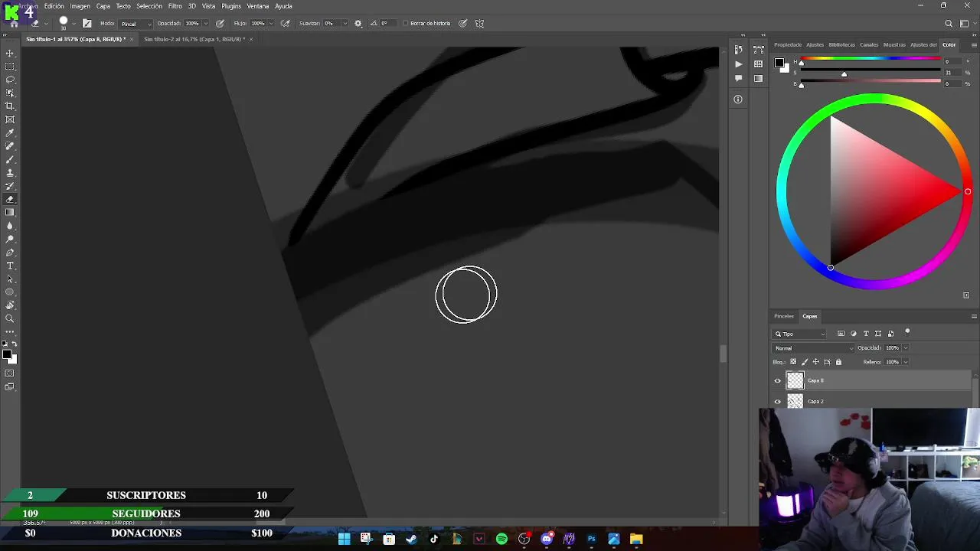
Task: Switch to Pinceles panel tab
Action: tap(783, 316)
